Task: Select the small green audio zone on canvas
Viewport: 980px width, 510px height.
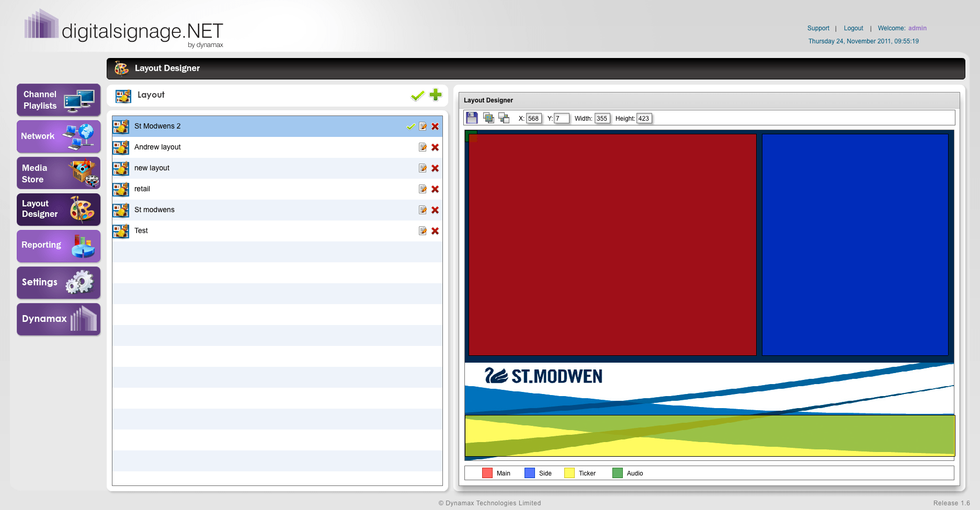Action: tap(471, 136)
